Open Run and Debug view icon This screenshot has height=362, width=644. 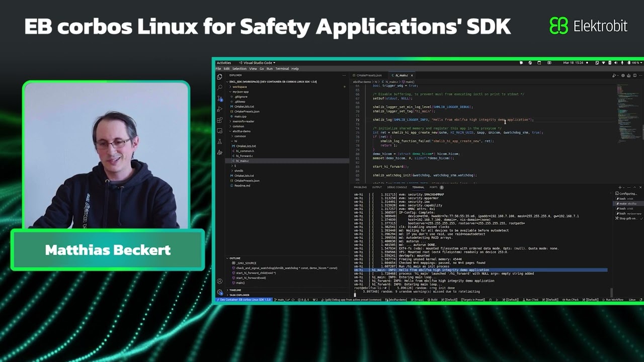(x=219, y=109)
